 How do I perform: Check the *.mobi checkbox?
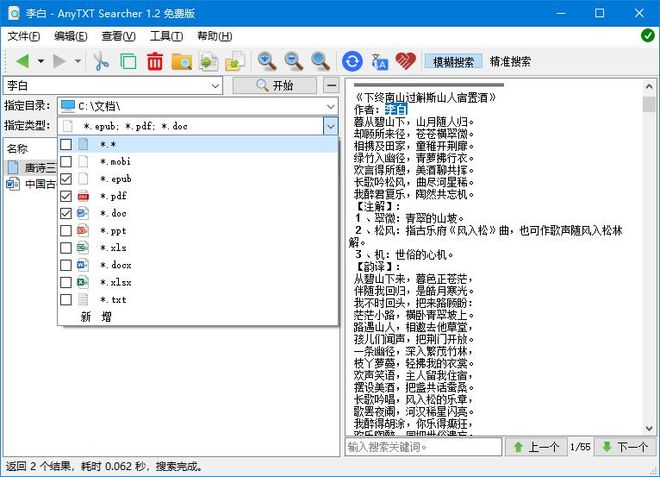[x=66, y=162]
